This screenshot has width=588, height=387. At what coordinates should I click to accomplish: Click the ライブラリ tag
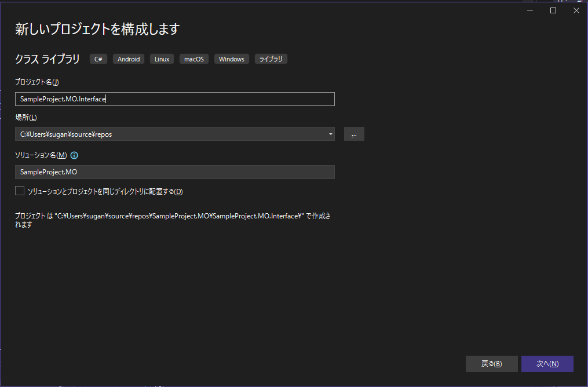coord(271,59)
